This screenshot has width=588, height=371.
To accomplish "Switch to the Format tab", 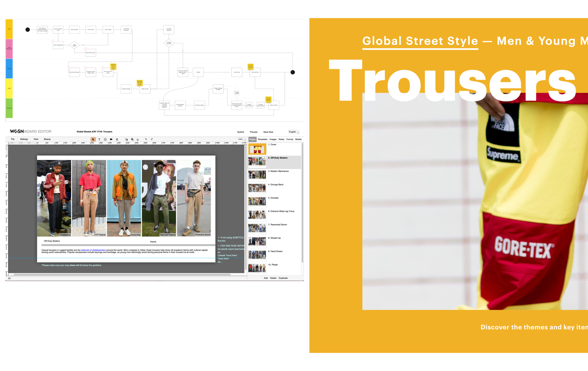I will [x=290, y=140].
